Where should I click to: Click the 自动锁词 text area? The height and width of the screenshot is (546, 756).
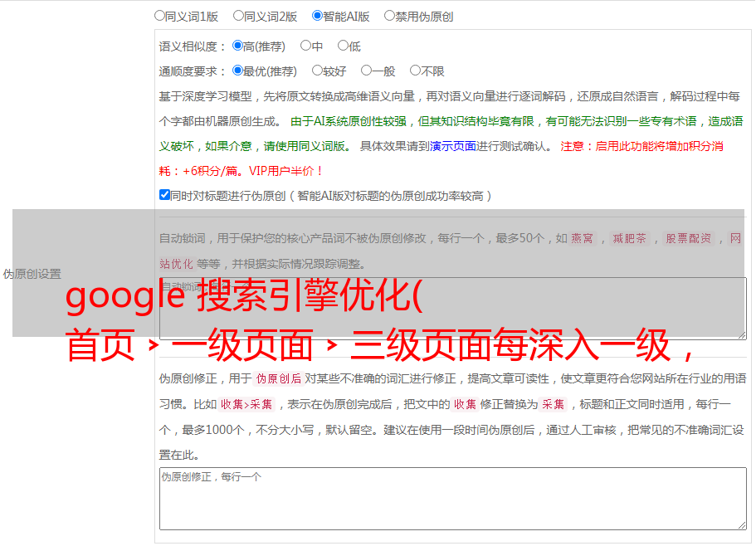(453, 309)
